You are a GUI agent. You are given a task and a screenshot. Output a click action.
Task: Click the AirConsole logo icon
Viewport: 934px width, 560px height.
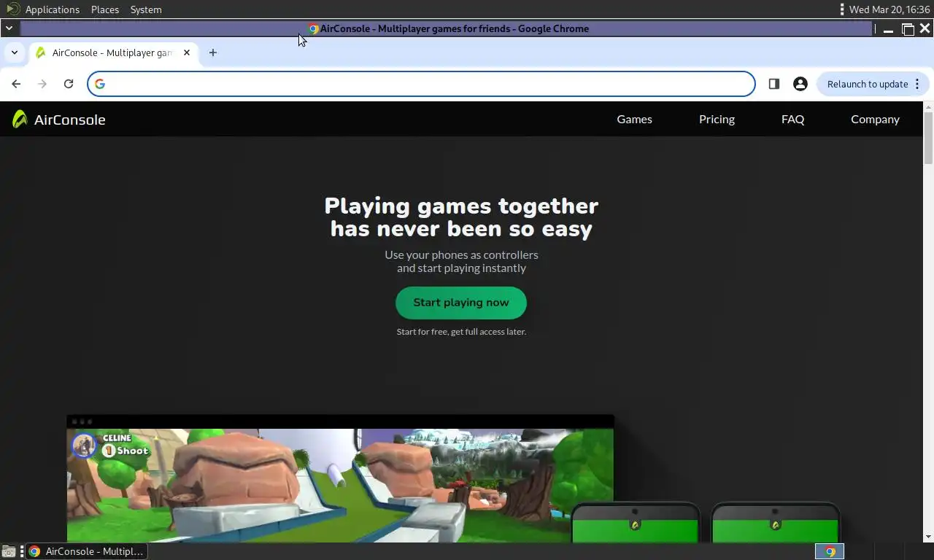pos(20,119)
